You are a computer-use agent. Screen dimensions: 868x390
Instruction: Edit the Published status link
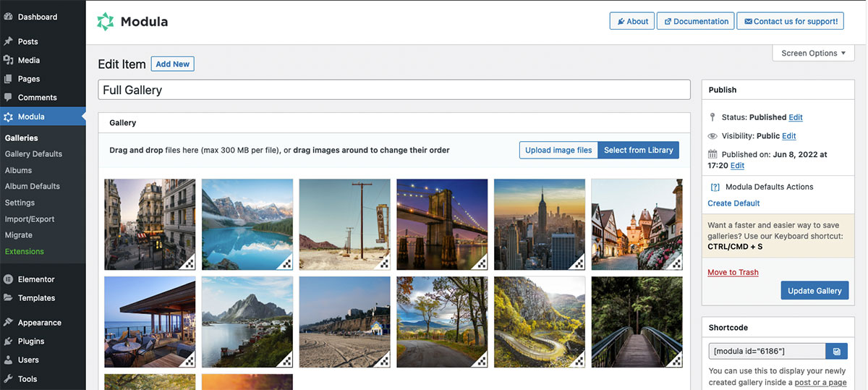796,117
